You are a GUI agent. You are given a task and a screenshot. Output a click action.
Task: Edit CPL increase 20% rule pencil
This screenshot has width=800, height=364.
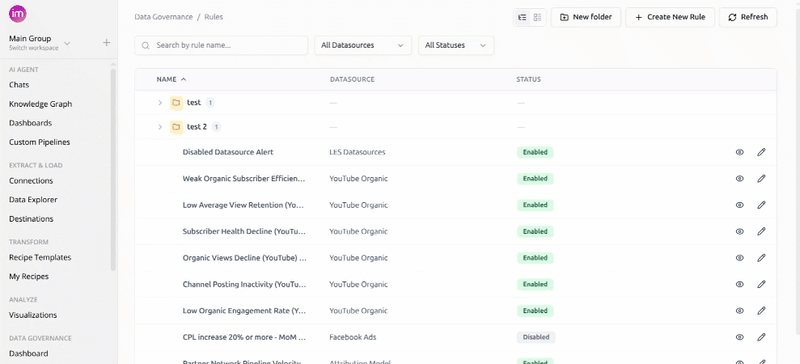(761, 337)
